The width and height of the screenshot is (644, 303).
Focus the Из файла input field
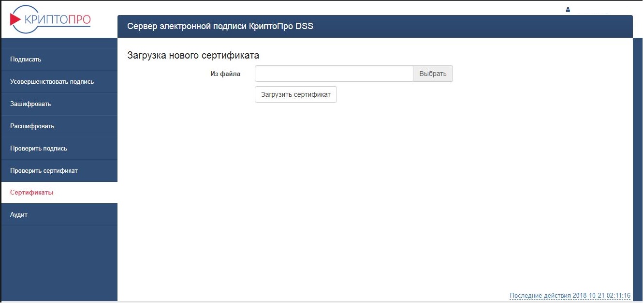point(334,74)
